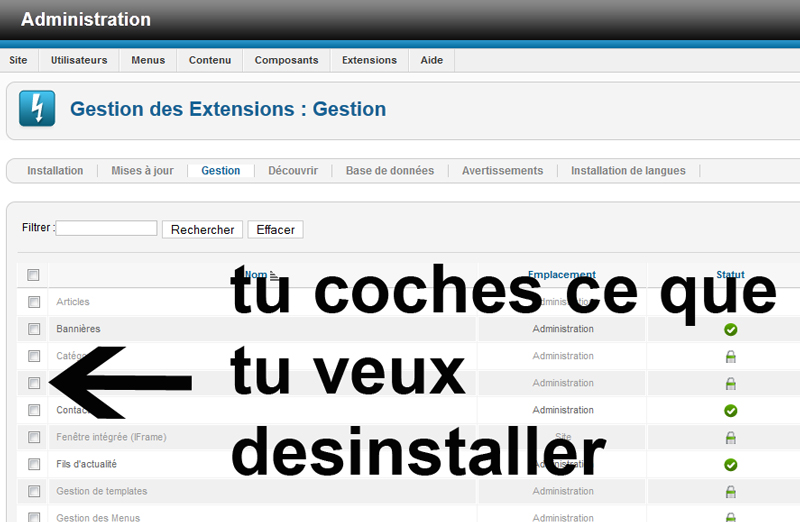The height and width of the screenshot is (522, 800).
Task: Click the lightning bolt Extensions manager icon
Action: [x=38, y=109]
